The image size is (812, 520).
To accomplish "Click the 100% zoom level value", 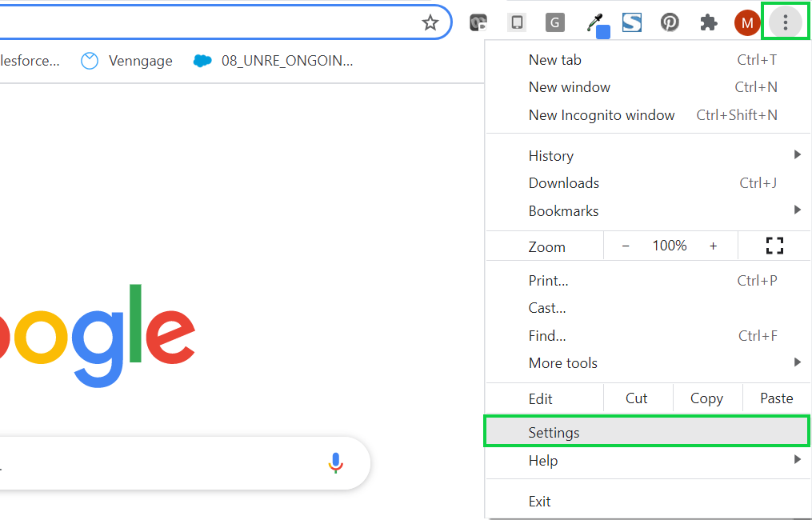I will pyautogui.click(x=669, y=246).
